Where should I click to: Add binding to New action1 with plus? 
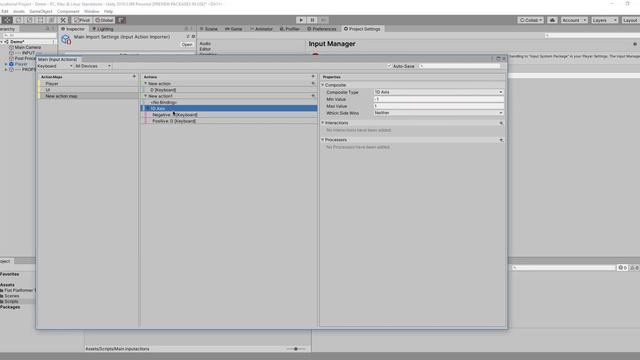[313, 96]
